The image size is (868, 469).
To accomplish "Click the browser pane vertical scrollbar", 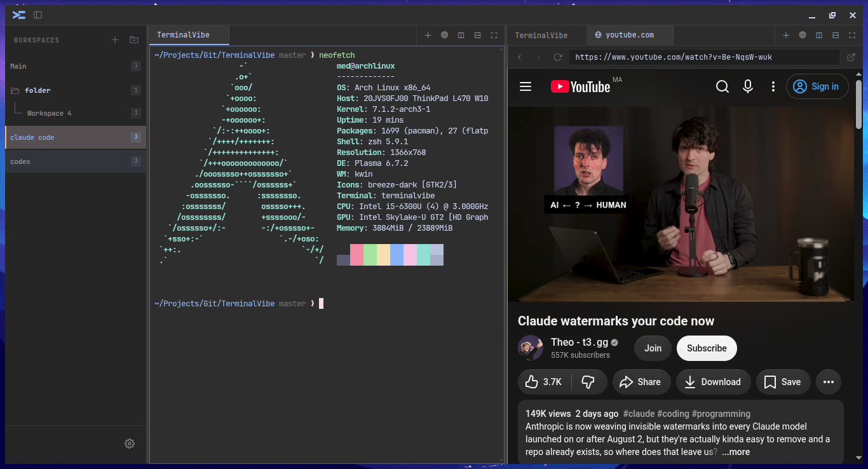I will (858, 105).
